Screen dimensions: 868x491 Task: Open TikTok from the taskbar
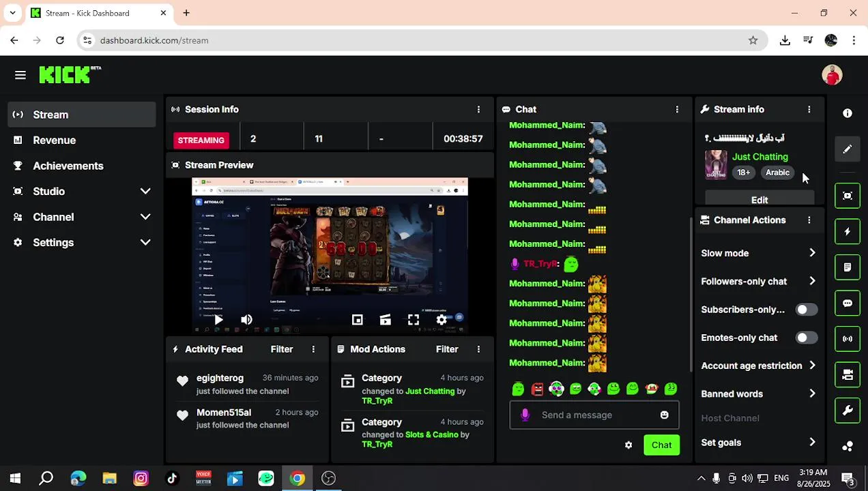click(172, 479)
